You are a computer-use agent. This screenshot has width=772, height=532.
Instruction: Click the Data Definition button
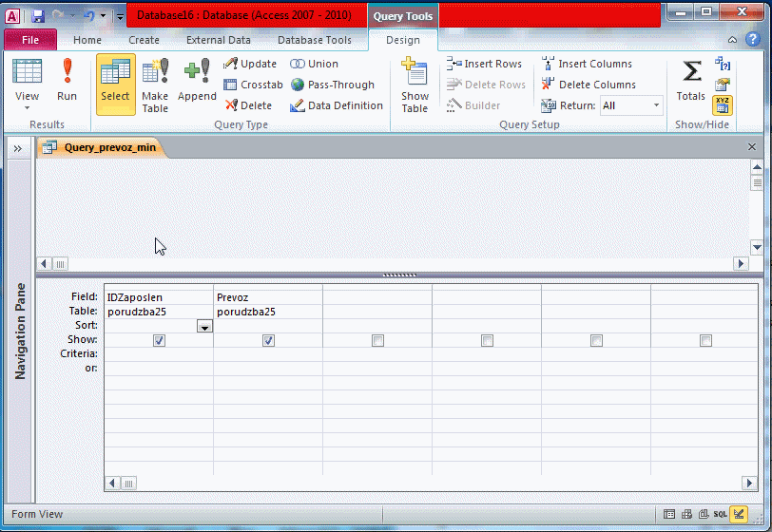coord(337,105)
